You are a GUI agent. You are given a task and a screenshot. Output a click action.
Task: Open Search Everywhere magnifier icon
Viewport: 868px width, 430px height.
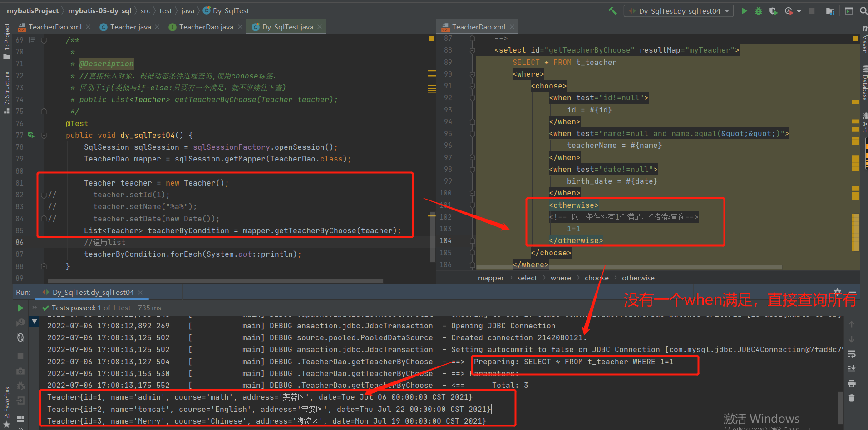863,11
